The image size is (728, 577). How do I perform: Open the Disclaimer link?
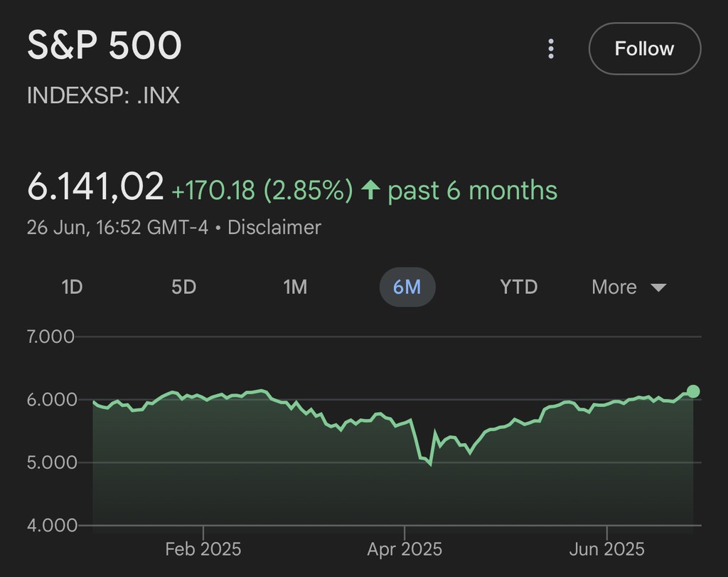coord(274,228)
